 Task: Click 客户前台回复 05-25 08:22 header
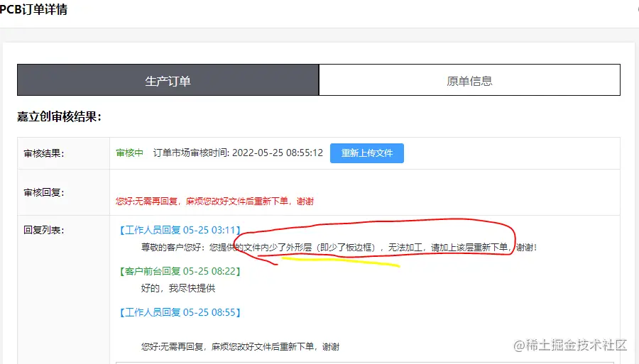[x=180, y=271]
